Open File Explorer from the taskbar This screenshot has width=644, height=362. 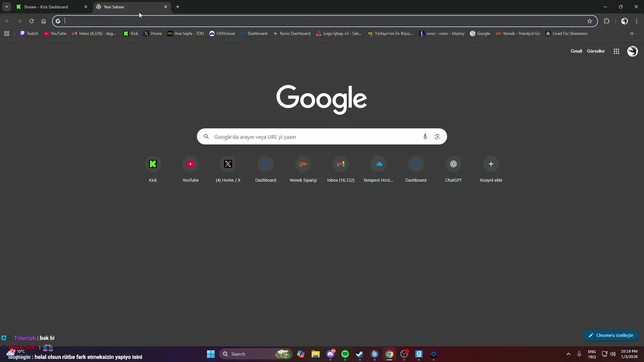click(315, 354)
